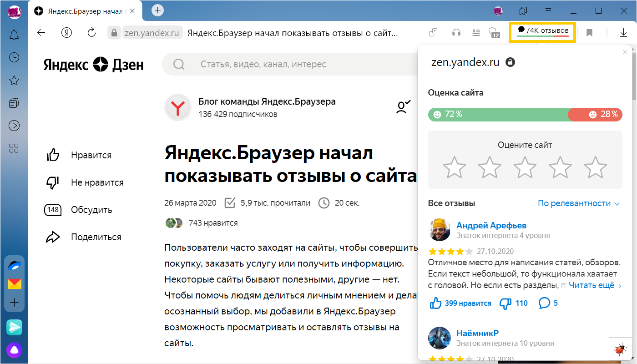Screen dimensions: 637x364
Task: Open messenger paper-plane icon in sidebar
Action: (14, 327)
